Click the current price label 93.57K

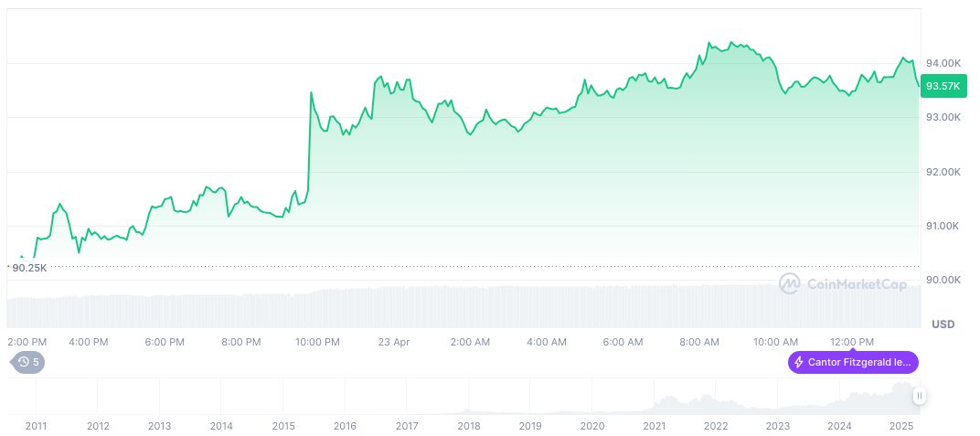click(943, 86)
